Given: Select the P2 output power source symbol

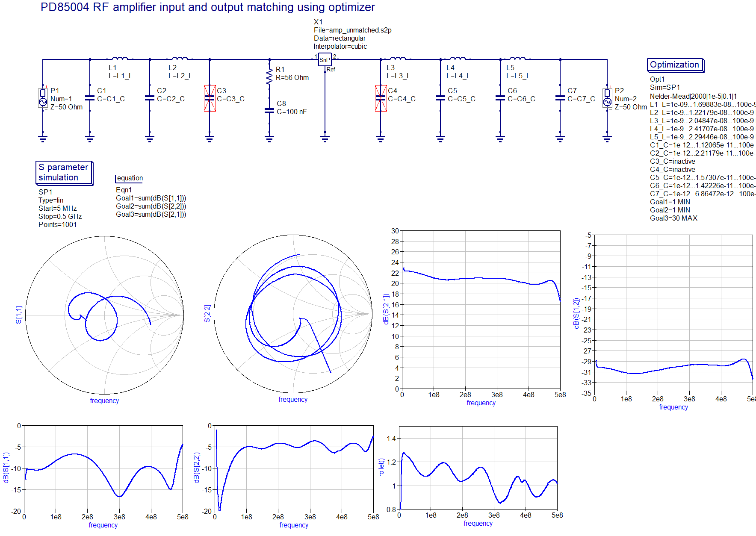Looking at the screenshot, I should pos(607,98).
